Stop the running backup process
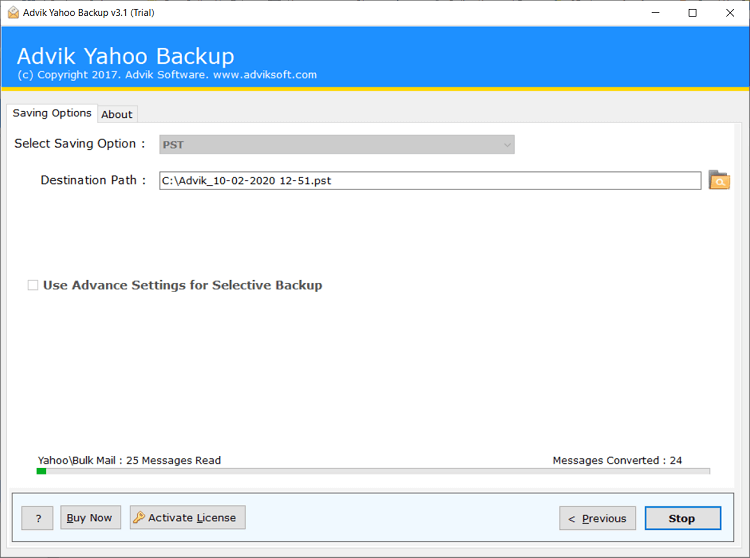 click(x=683, y=518)
